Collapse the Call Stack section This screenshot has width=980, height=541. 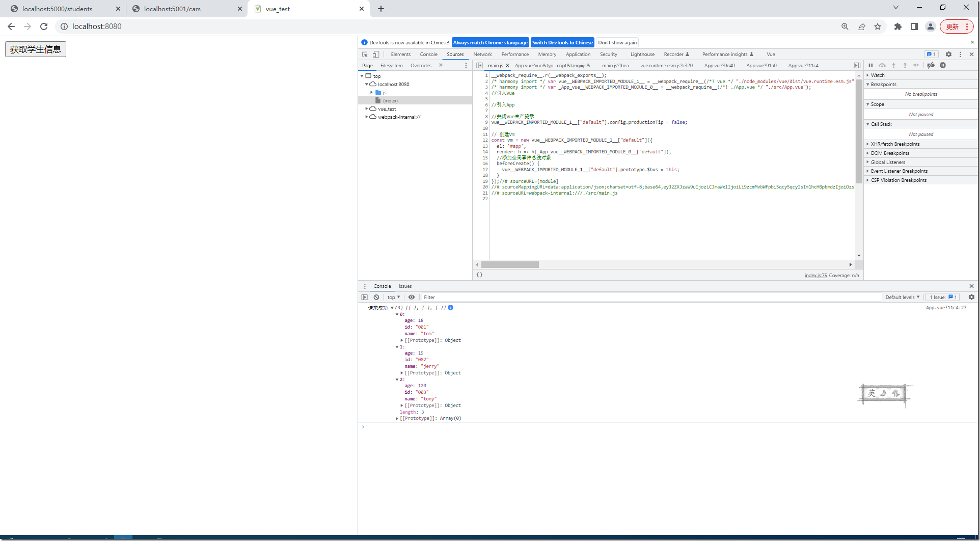tap(881, 124)
